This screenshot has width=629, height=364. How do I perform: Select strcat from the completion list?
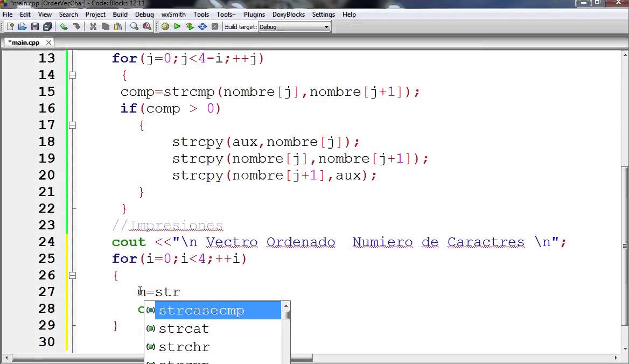[184, 328]
